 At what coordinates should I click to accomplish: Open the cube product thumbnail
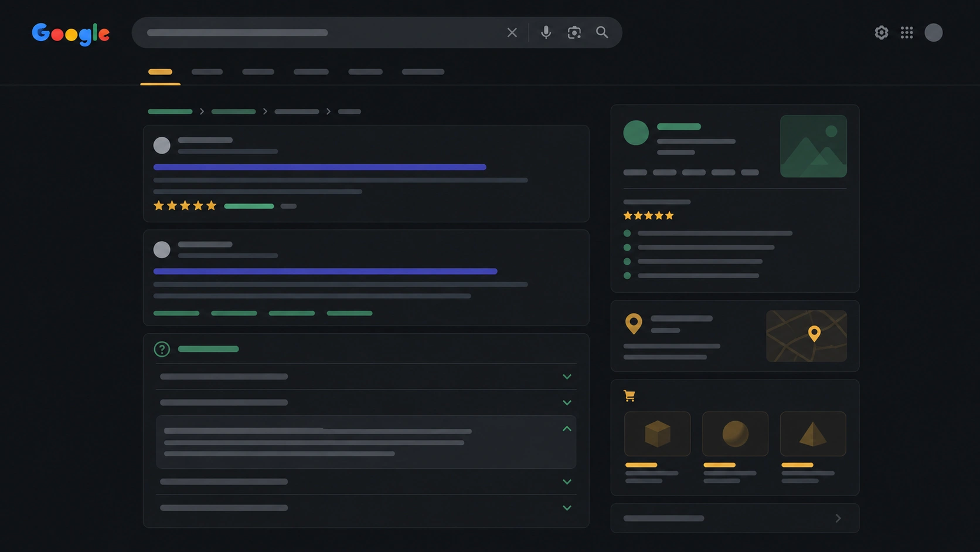[658, 434]
